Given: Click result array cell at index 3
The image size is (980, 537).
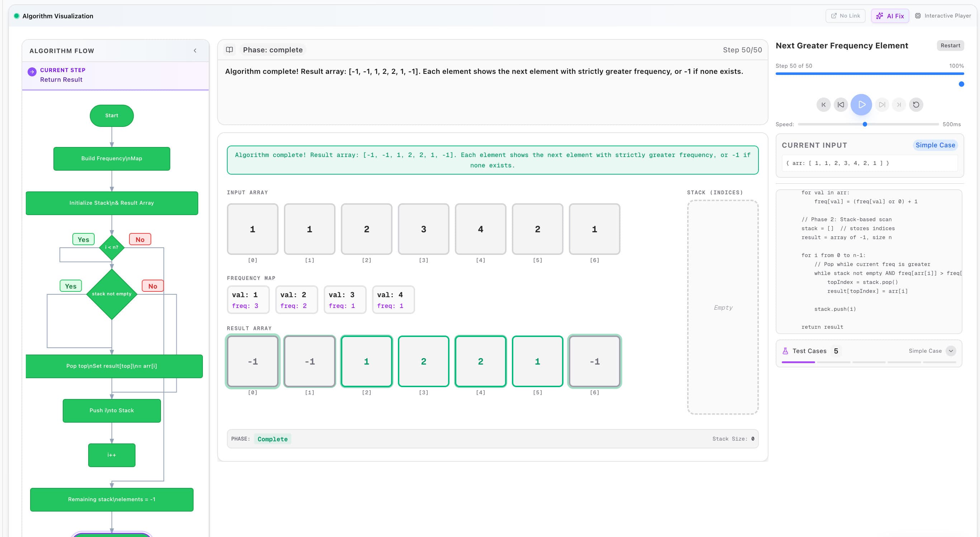Looking at the screenshot, I should pos(423,361).
